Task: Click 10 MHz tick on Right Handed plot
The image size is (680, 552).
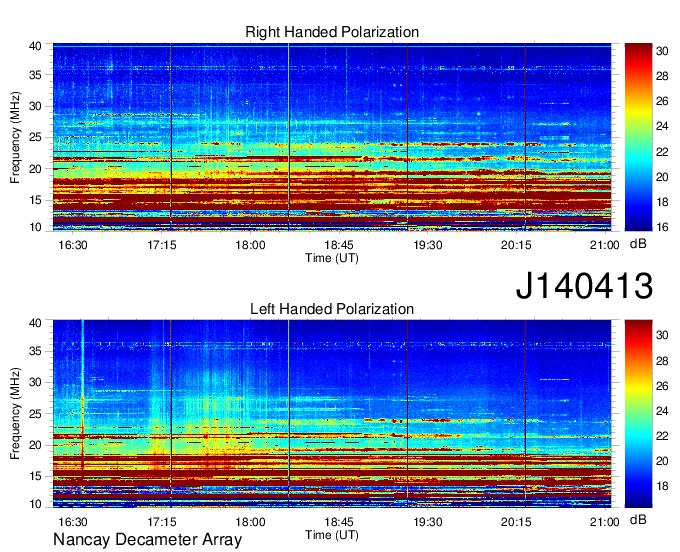Action: (35, 227)
